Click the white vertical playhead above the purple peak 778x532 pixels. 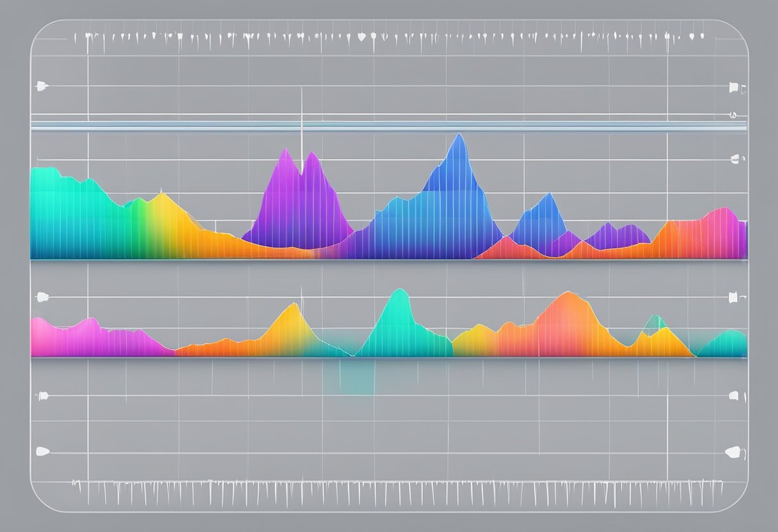[x=301, y=130]
